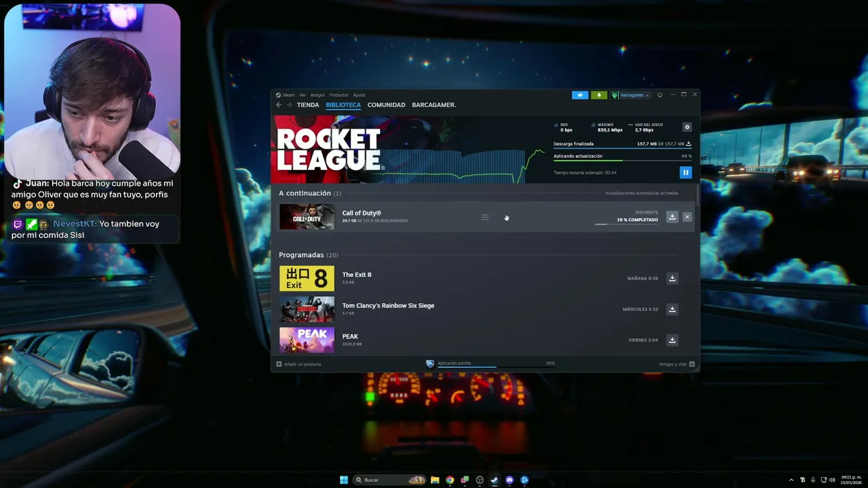
Task: Go back with left navigation arrow
Action: (279, 105)
